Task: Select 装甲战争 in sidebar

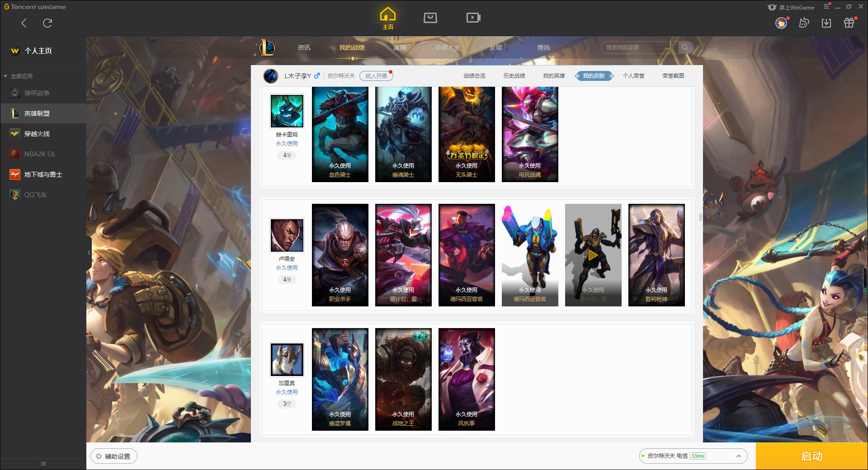Action: [43, 93]
